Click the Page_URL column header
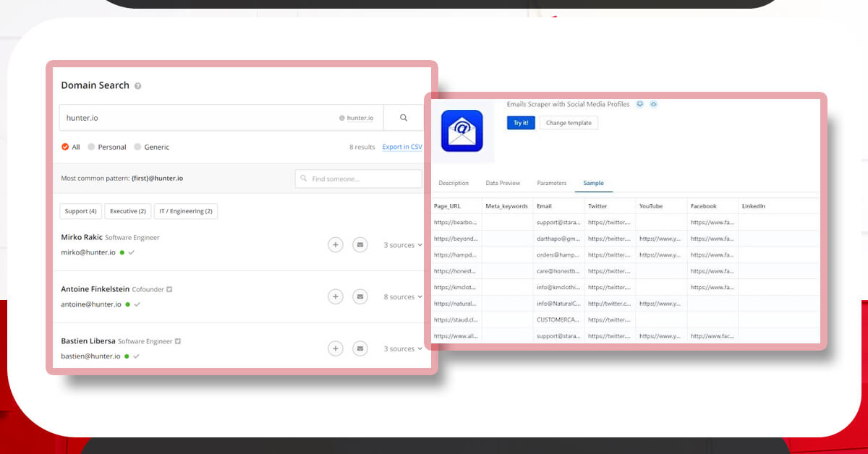Viewport: 868px width, 454px height. tap(447, 206)
